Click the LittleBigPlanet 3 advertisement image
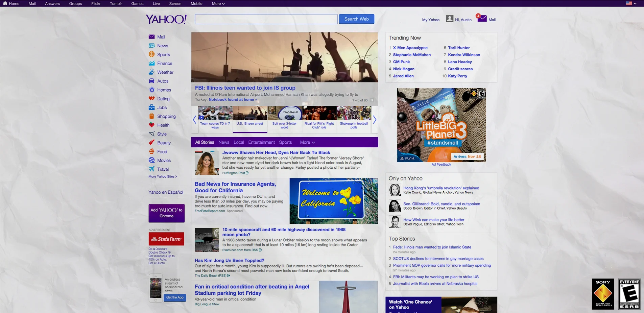Viewport: 644px width, 313px height. point(442,125)
